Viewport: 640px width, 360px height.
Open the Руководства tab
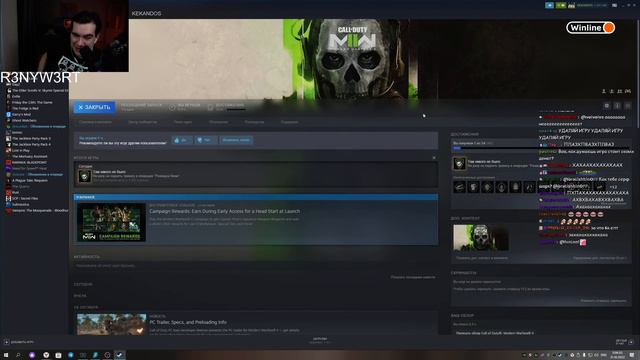(x=254, y=122)
